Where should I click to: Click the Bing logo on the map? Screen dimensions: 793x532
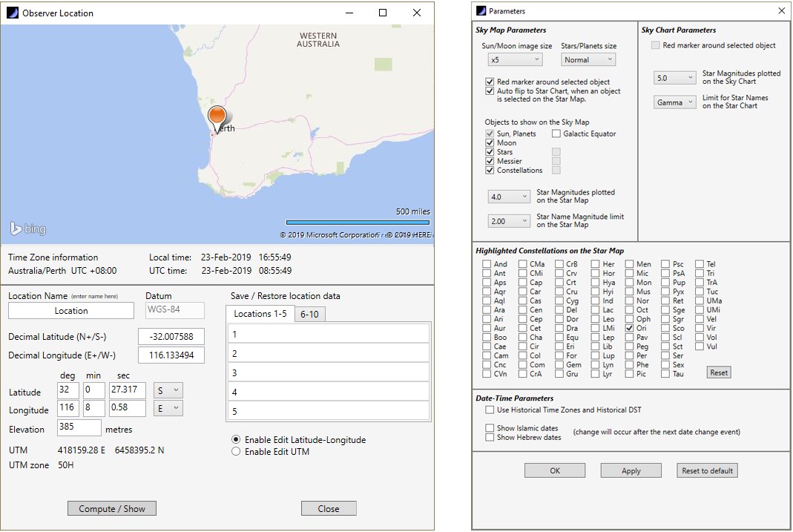click(x=28, y=229)
